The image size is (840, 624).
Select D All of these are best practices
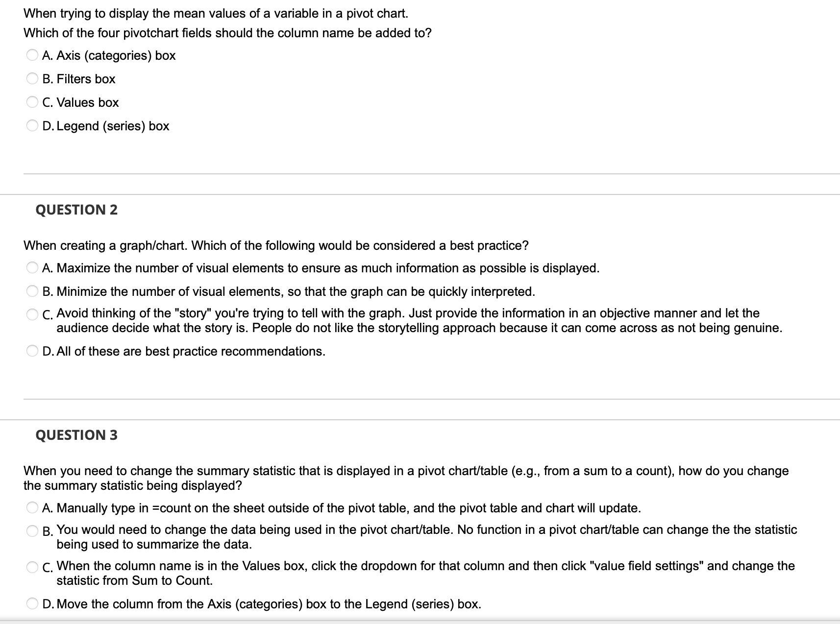(x=32, y=351)
